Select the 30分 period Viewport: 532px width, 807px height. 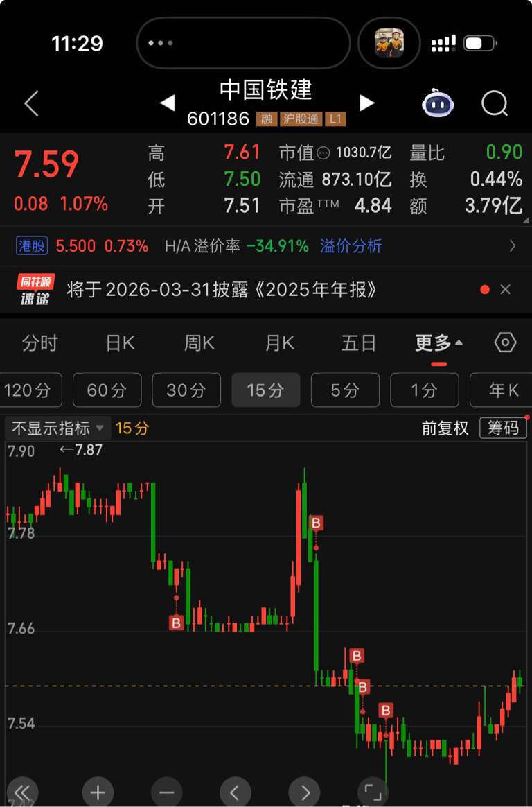(x=186, y=390)
